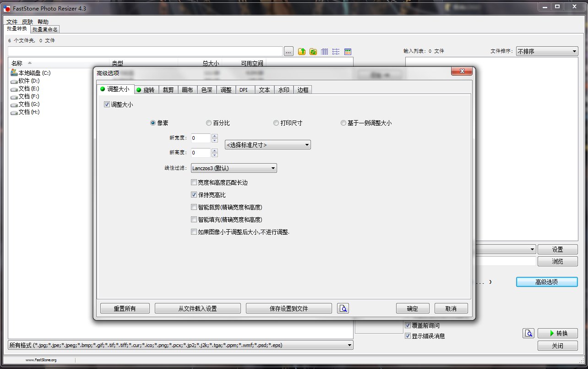This screenshot has width=588, height=369.
Task: Open the DPI tab
Action: 244,90
